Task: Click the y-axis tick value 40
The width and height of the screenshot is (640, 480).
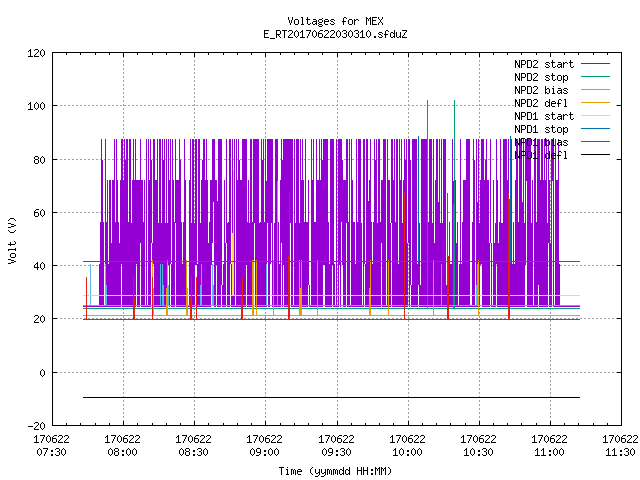Action: coord(39,266)
